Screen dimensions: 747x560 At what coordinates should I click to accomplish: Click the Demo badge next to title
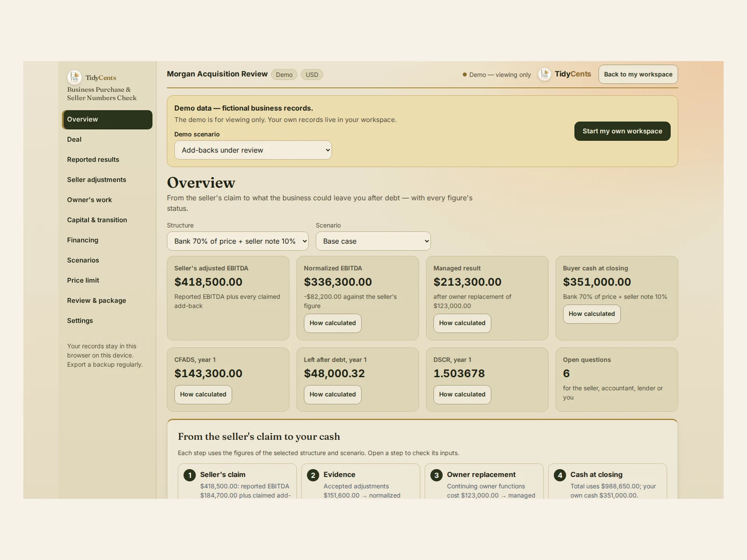(x=284, y=75)
